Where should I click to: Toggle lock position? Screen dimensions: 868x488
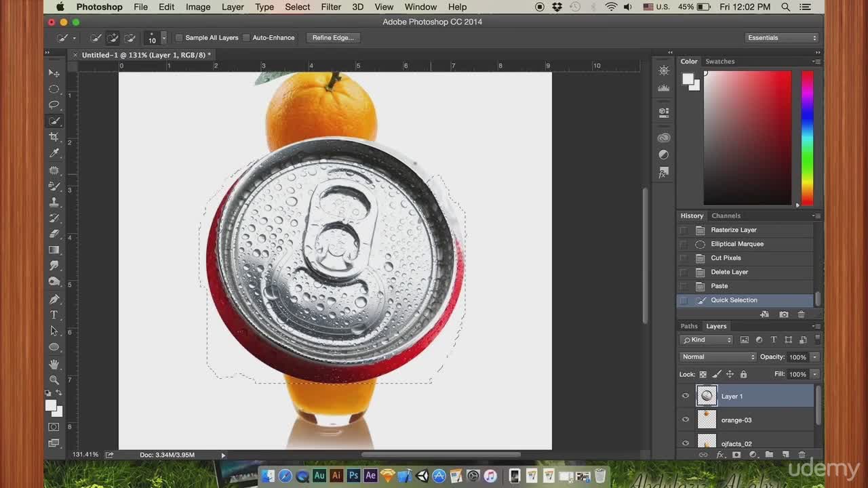coord(730,374)
